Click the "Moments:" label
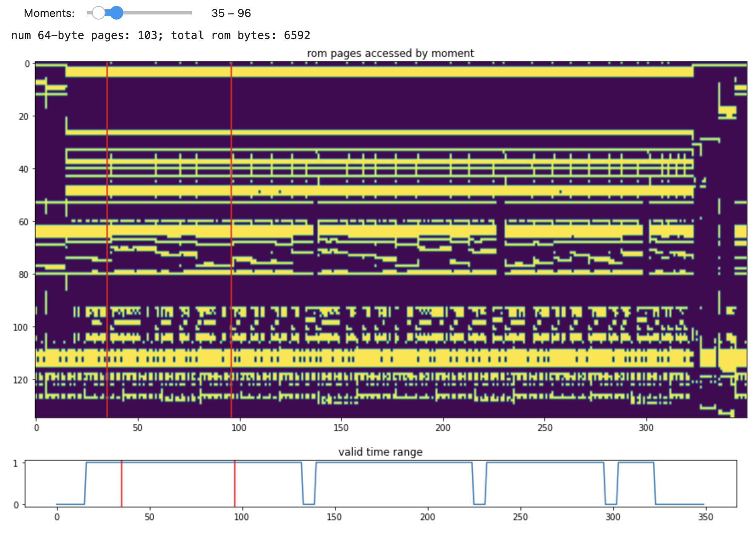This screenshot has height=533, width=756. pyautogui.click(x=49, y=14)
